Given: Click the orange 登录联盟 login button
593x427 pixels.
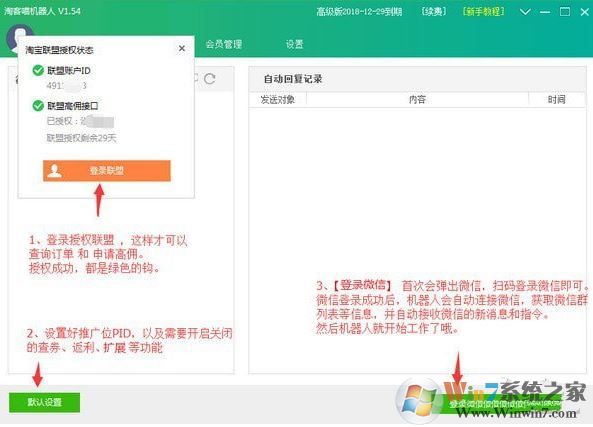Looking at the screenshot, I should (107, 171).
